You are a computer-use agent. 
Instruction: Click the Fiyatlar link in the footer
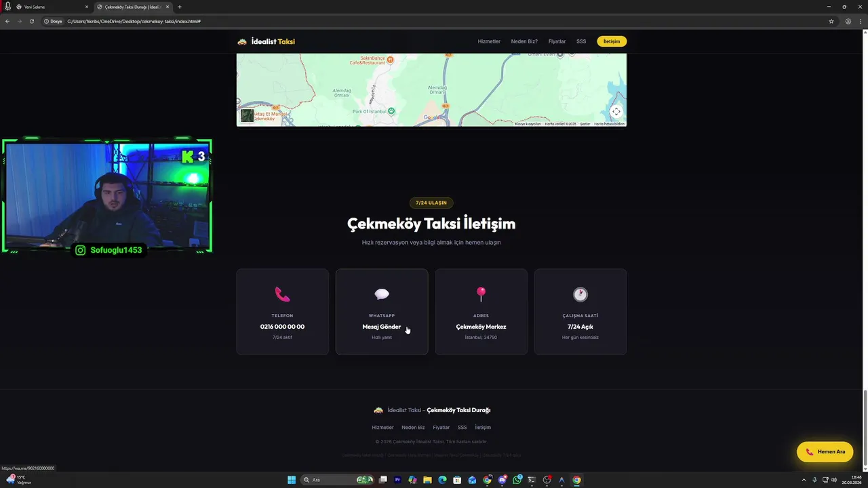(x=441, y=428)
